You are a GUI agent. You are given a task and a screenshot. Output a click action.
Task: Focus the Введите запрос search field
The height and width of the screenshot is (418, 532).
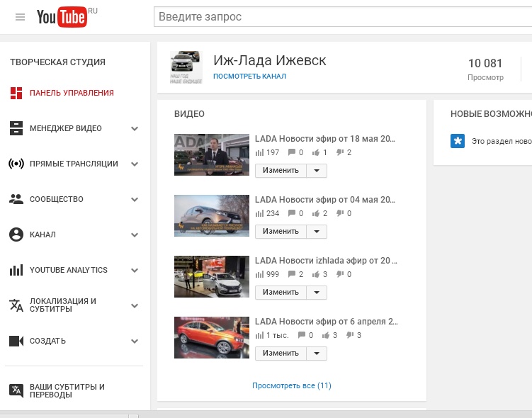(343, 16)
